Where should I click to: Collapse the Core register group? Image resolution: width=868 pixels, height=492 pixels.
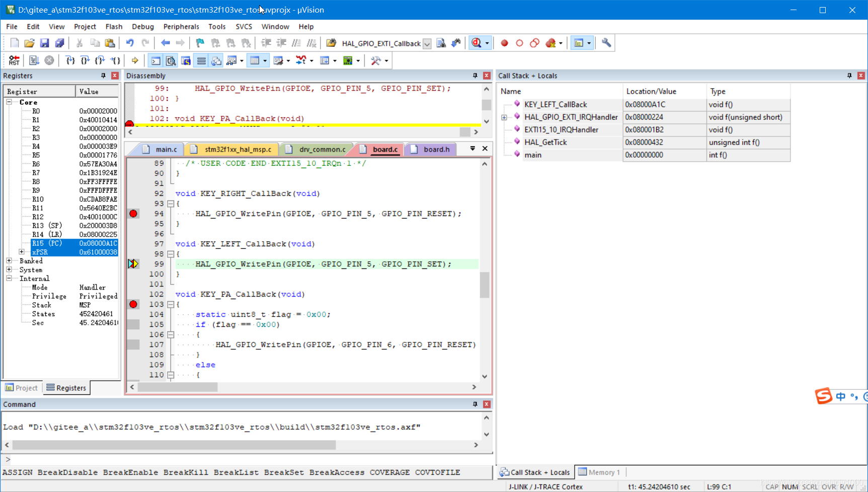click(x=9, y=102)
